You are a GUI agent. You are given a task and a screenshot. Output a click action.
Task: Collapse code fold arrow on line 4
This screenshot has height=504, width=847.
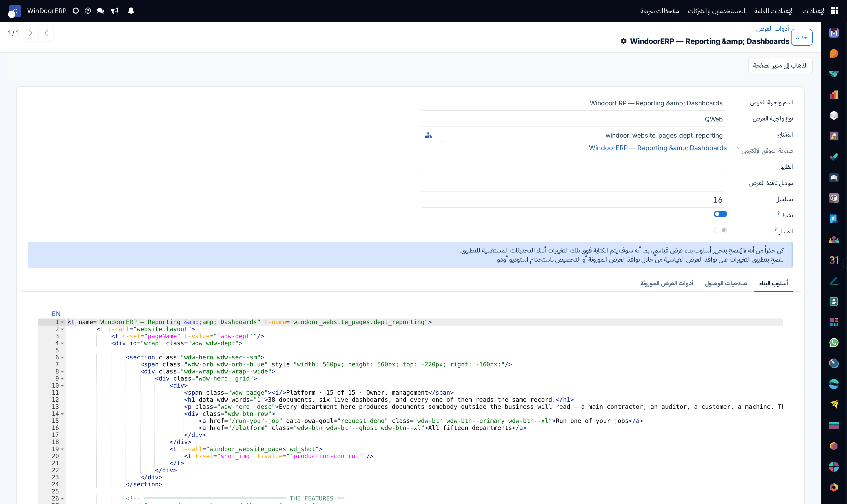(63, 343)
